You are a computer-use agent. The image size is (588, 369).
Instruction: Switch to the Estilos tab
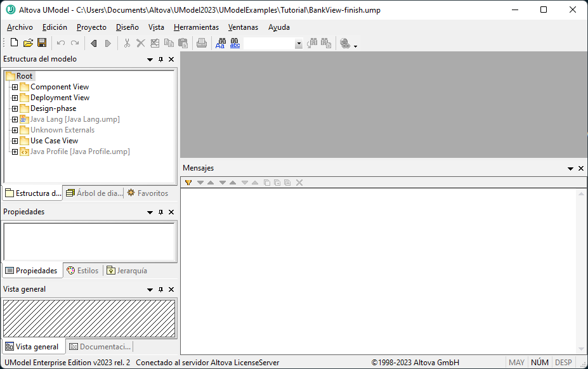point(82,271)
